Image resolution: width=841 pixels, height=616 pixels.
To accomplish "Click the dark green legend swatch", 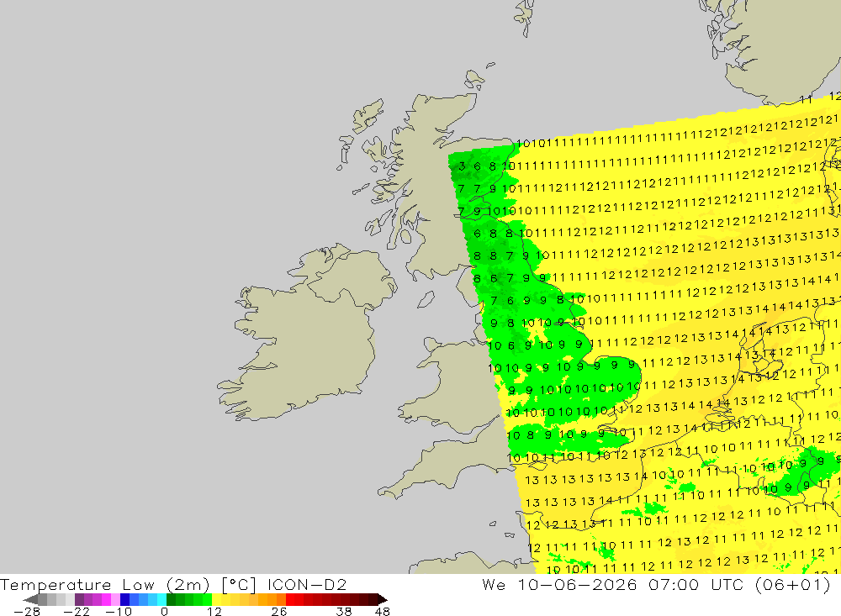I will pos(171,599).
